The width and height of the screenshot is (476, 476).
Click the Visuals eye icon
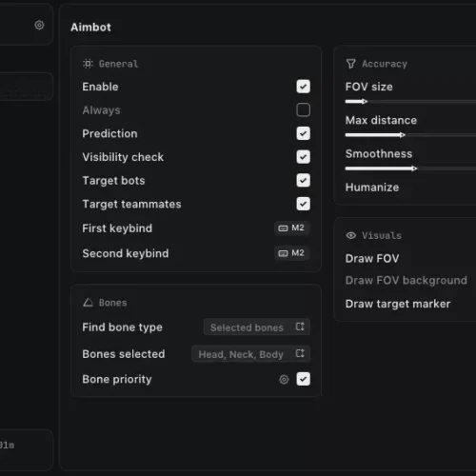point(351,235)
